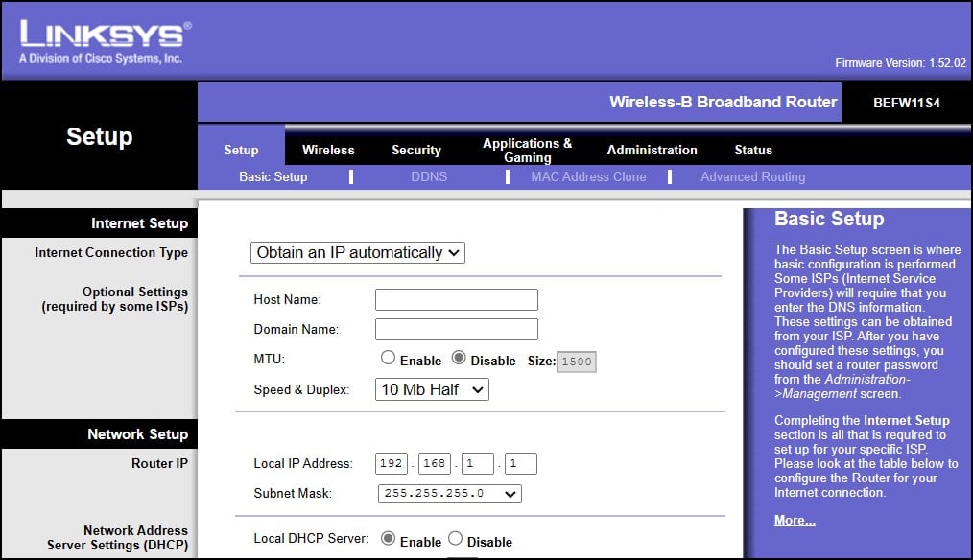Click the Speed & Duplex label
Screen dimensions: 973x560
(x=301, y=389)
